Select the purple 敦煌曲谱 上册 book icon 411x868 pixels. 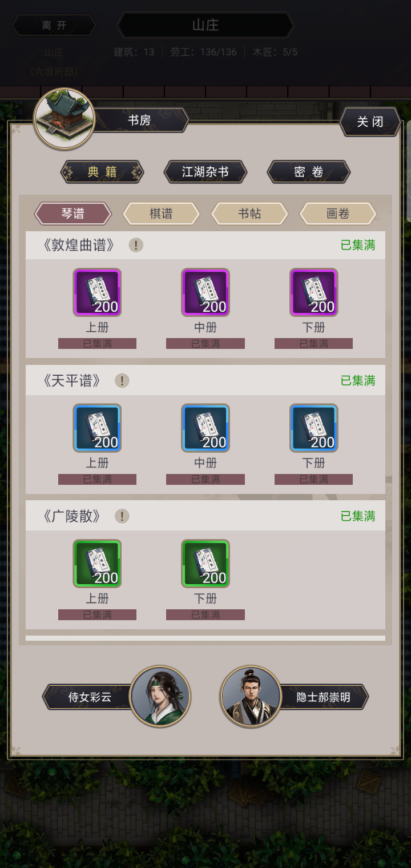[97, 292]
